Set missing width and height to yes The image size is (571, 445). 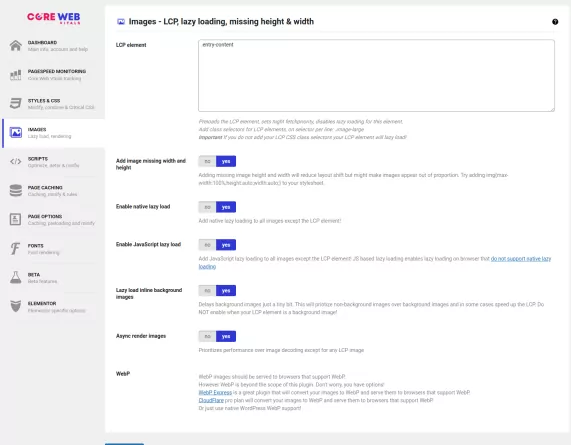tap(226, 161)
